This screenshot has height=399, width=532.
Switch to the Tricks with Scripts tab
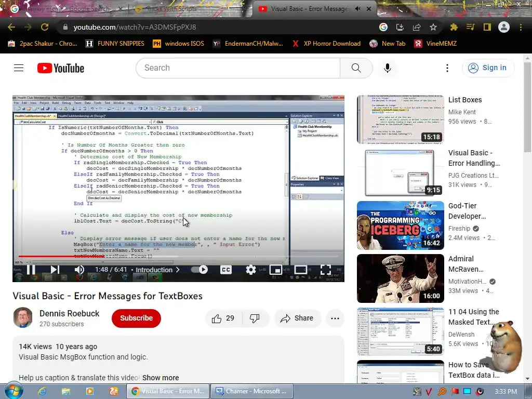(171, 9)
